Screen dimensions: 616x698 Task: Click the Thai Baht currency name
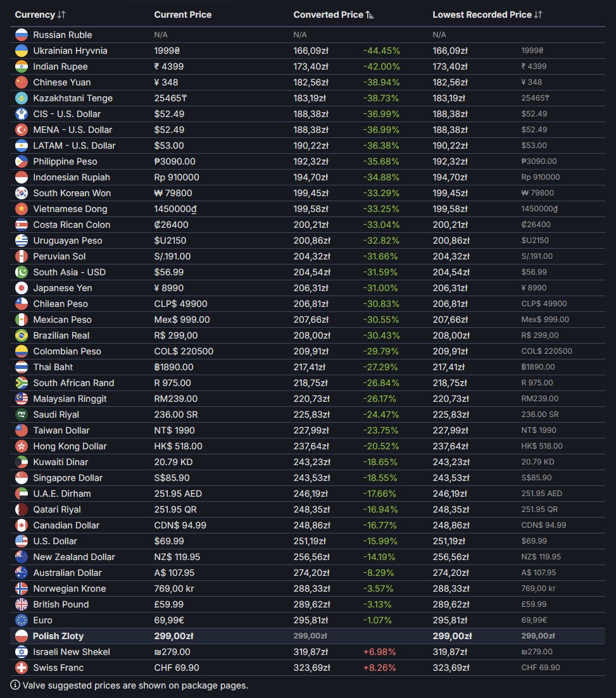(53, 367)
